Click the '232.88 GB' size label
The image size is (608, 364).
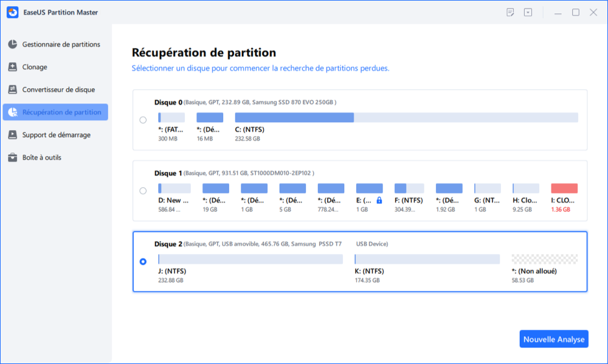pyautogui.click(x=171, y=280)
